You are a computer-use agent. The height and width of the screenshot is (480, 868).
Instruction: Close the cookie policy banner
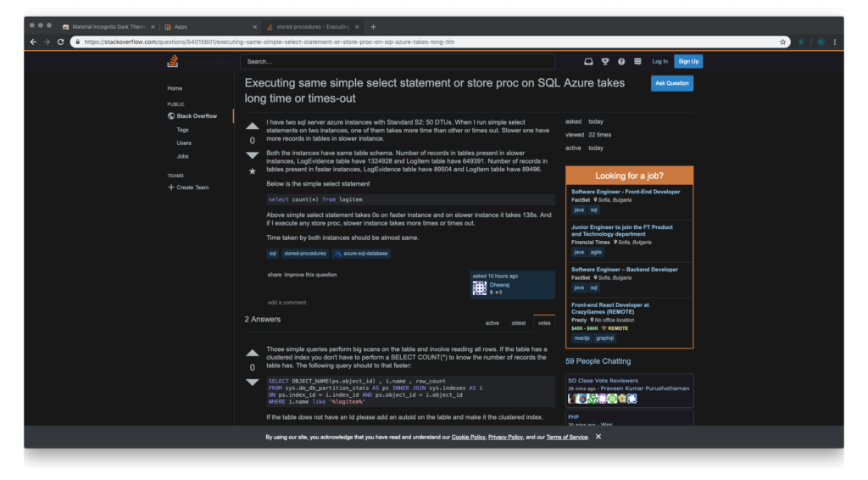pos(598,437)
